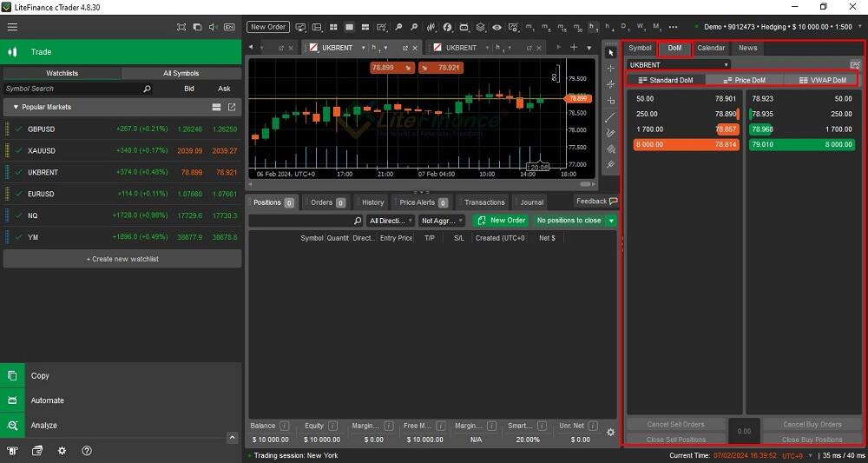Select the h1 timeframe button
The image size is (868, 463).
(x=594, y=27)
